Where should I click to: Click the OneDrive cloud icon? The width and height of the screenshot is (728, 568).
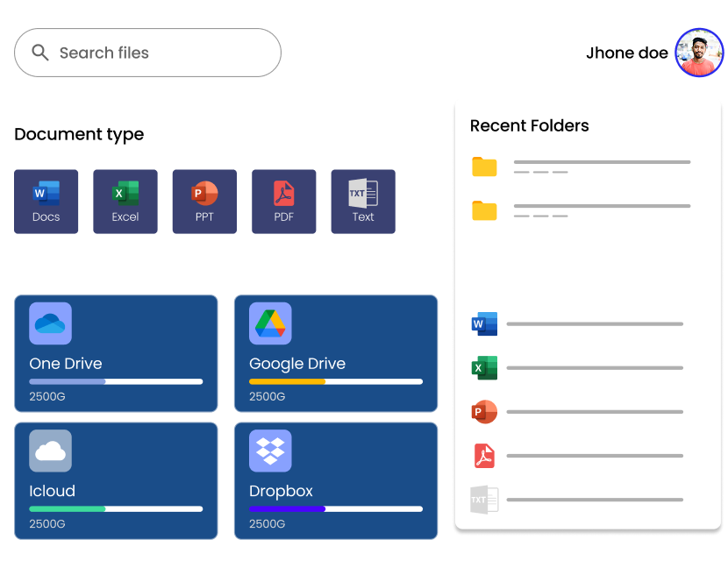click(x=50, y=323)
